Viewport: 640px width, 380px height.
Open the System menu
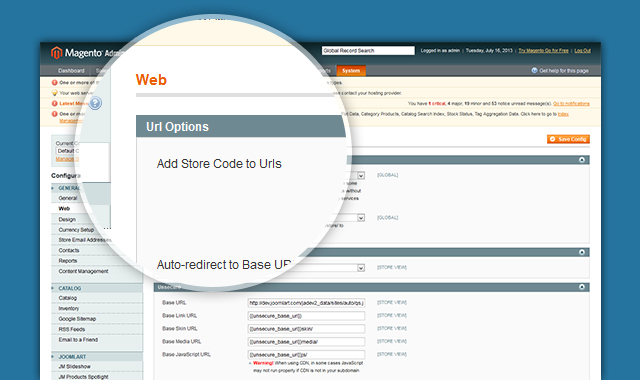[x=351, y=71]
